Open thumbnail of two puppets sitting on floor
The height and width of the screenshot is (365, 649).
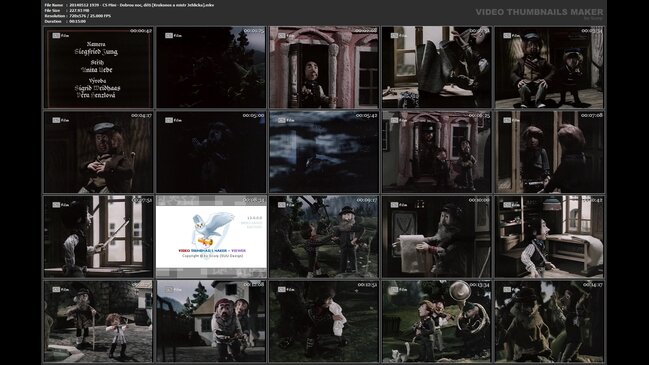pos(550,67)
